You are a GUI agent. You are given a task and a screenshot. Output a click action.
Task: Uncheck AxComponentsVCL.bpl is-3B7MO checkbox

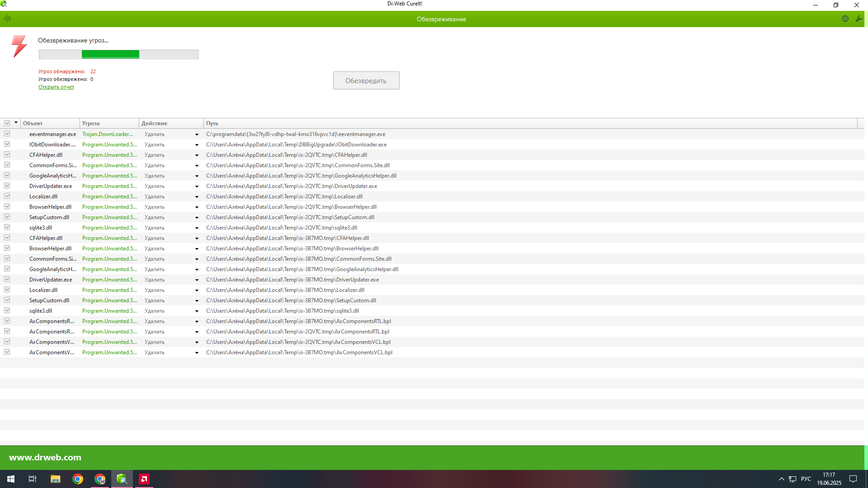pos(7,352)
